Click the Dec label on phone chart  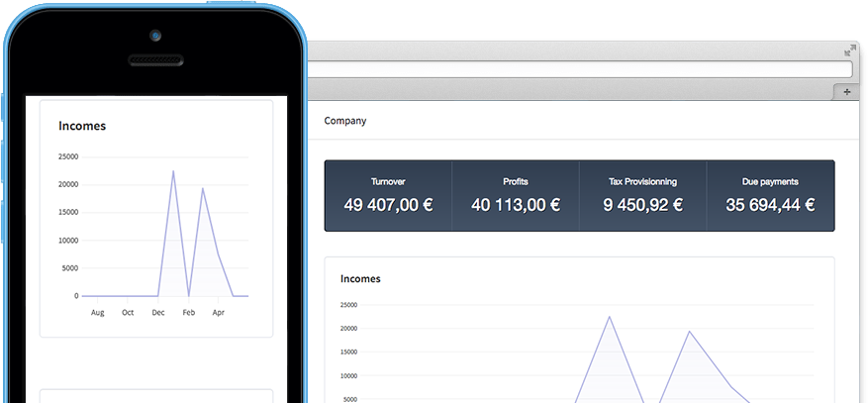coord(158,313)
